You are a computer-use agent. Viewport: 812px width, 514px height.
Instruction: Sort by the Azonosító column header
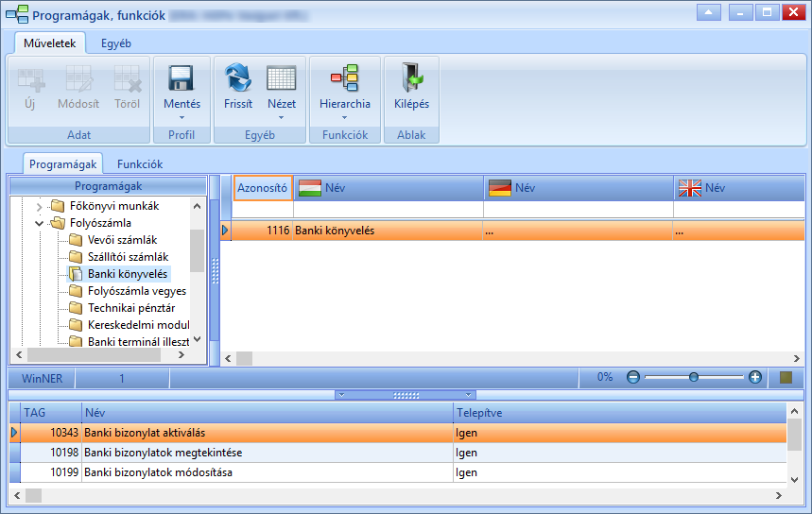click(263, 188)
